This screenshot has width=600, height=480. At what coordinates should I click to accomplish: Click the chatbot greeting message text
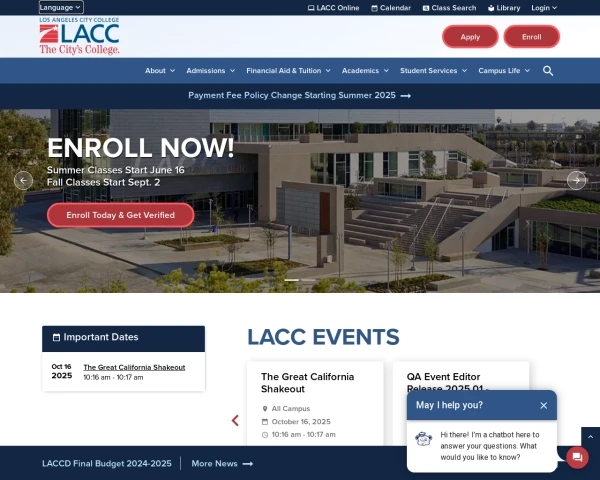tap(490, 446)
